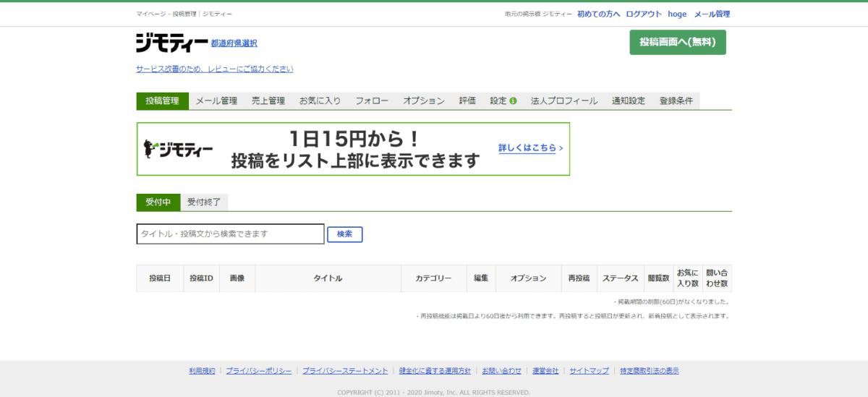Open プライバシーポリシー in the footer

click(258, 371)
